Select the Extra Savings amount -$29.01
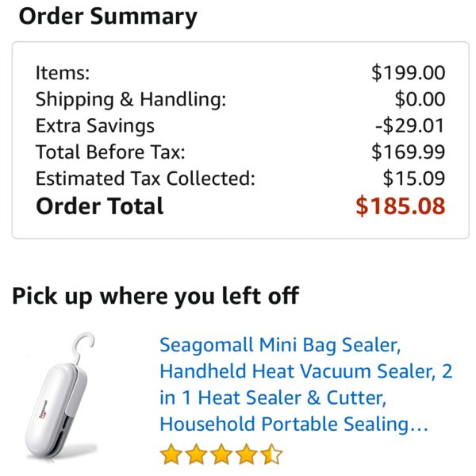The image size is (476, 476). click(410, 125)
